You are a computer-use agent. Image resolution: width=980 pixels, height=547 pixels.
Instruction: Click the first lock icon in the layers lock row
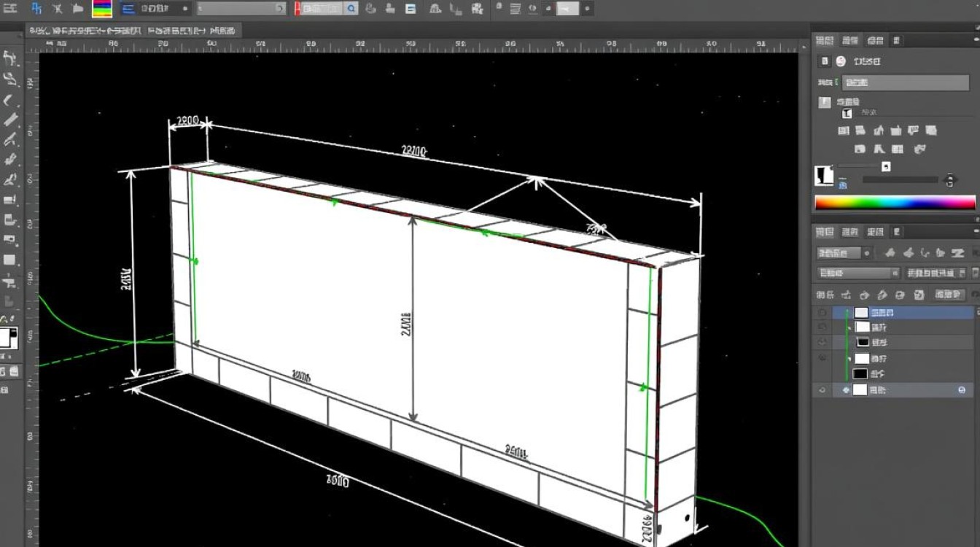(x=846, y=295)
